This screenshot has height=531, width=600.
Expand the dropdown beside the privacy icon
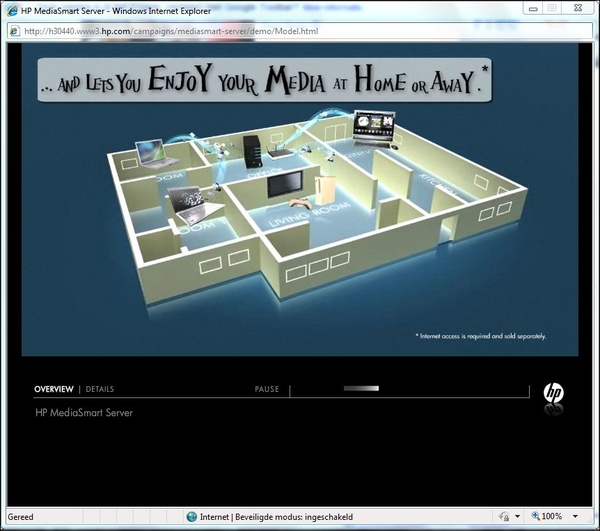pyautogui.click(x=517, y=516)
